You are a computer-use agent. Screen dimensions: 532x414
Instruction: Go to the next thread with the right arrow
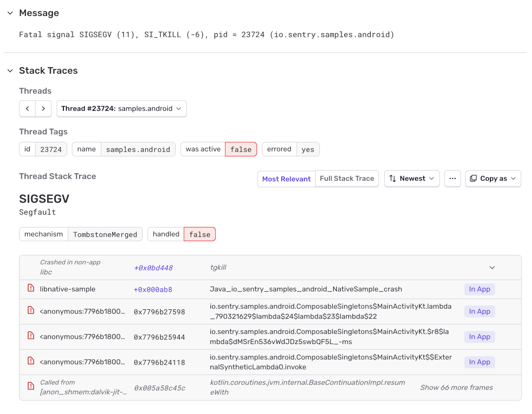coord(43,109)
